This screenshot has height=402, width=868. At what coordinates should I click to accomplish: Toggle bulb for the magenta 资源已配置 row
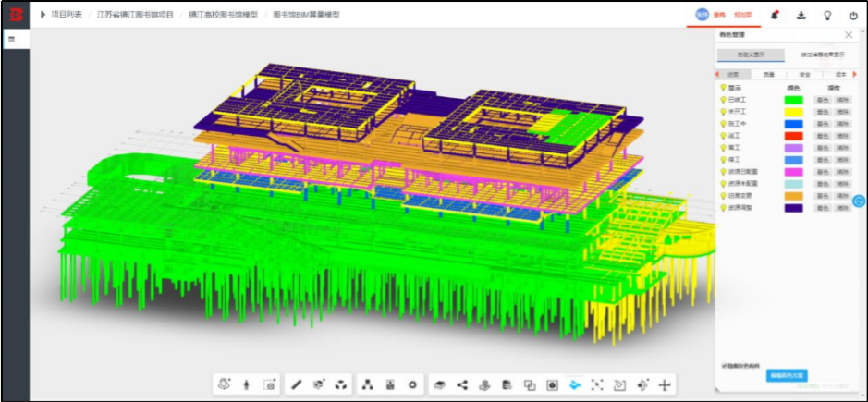click(723, 172)
